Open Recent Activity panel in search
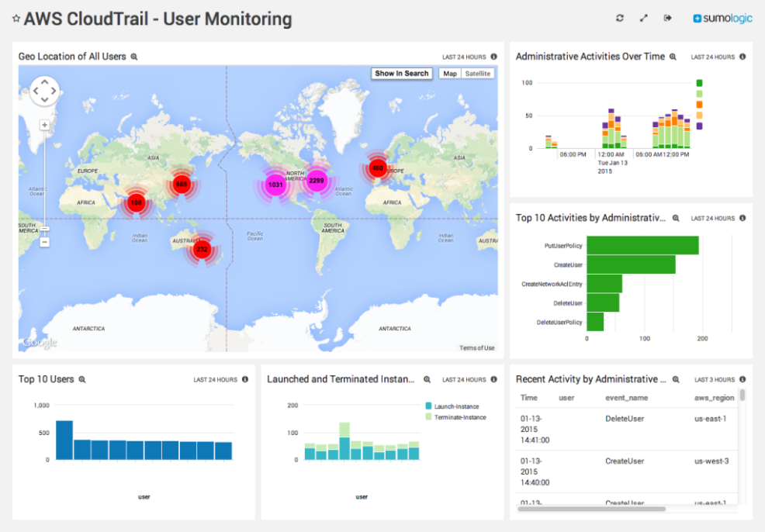The width and height of the screenshot is (765, 532). [x=676, y=379]
